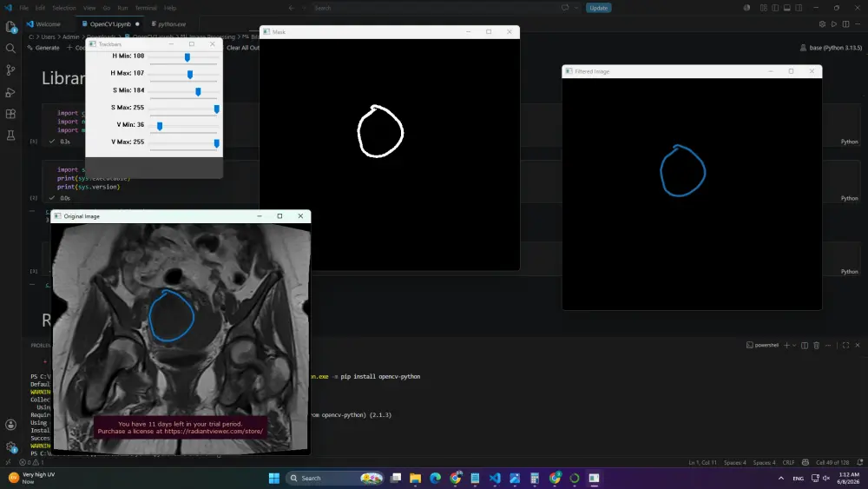Click the Run triangle icon in editor toolbar
868x489 pixels.
click(834, 24)
